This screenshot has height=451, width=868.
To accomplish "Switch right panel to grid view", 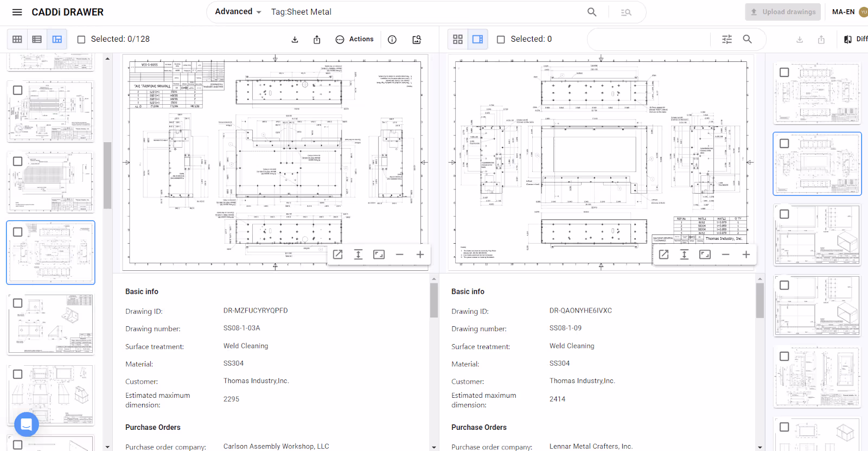I will 458,39.
